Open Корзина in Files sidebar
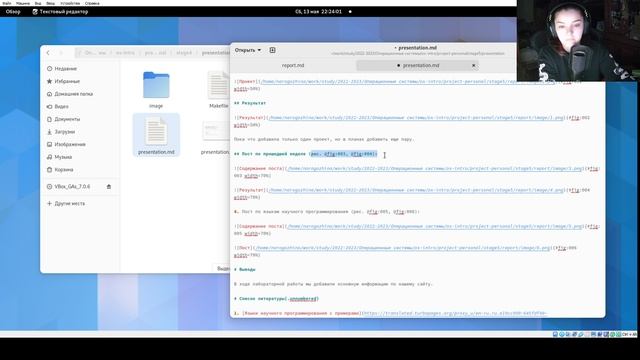The width and height of the screenshot is (640, 360). (80, 170)
